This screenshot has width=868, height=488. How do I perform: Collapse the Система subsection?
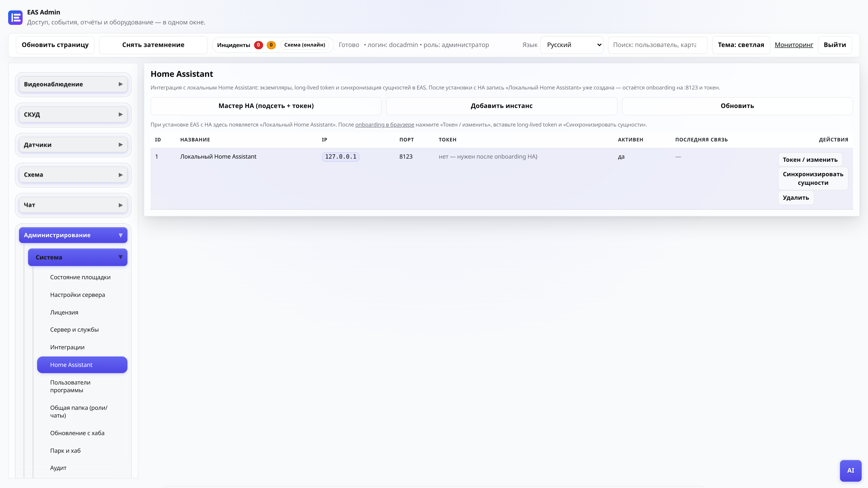click(x=78, y=257)
